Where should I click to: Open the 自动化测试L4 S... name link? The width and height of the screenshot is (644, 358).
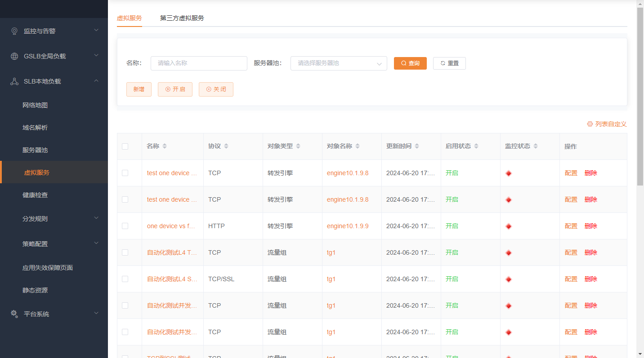[172, 279]
